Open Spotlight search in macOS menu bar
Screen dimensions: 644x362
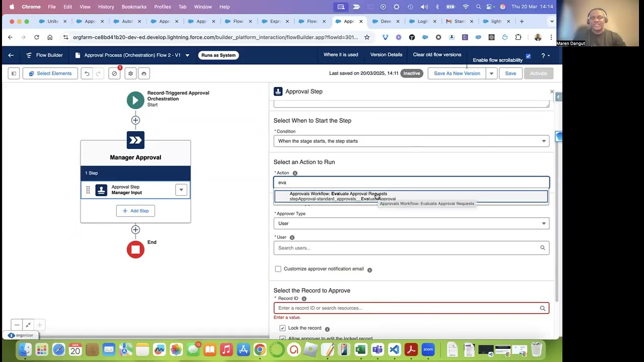(478, 7)
